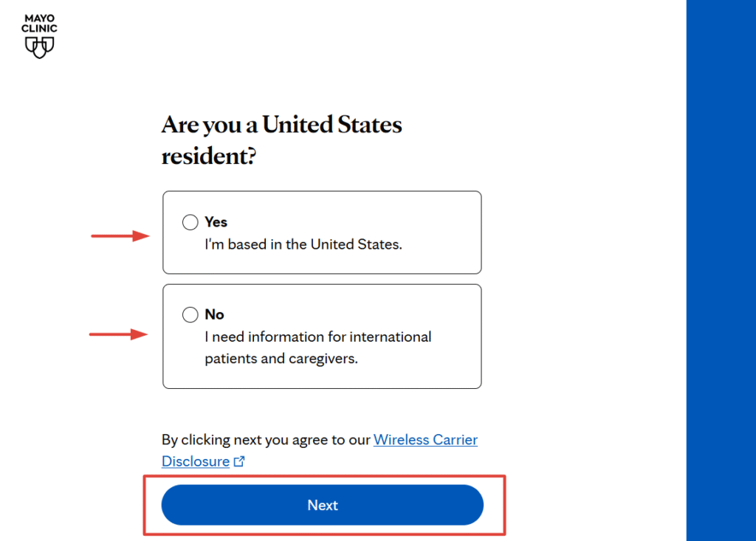Click the international patients and caregivers description
The image size is (756, 541).
click(x=317, y=348)
